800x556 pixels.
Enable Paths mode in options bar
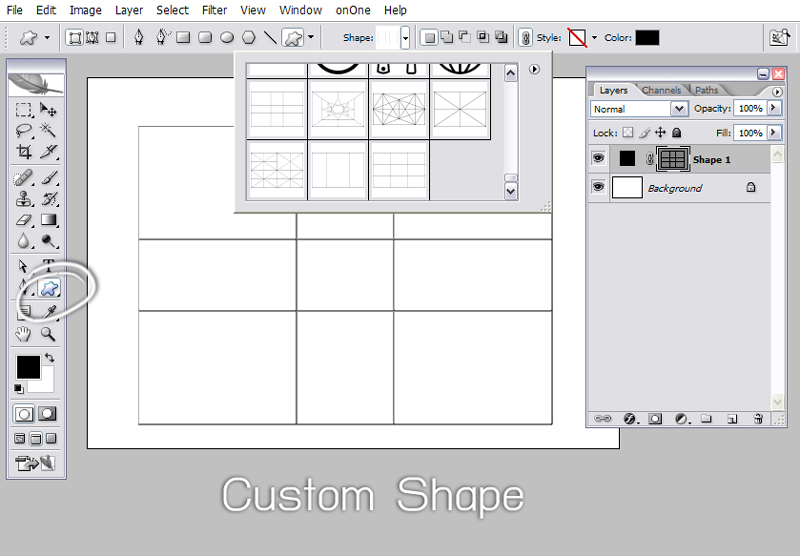click(92, 38)
